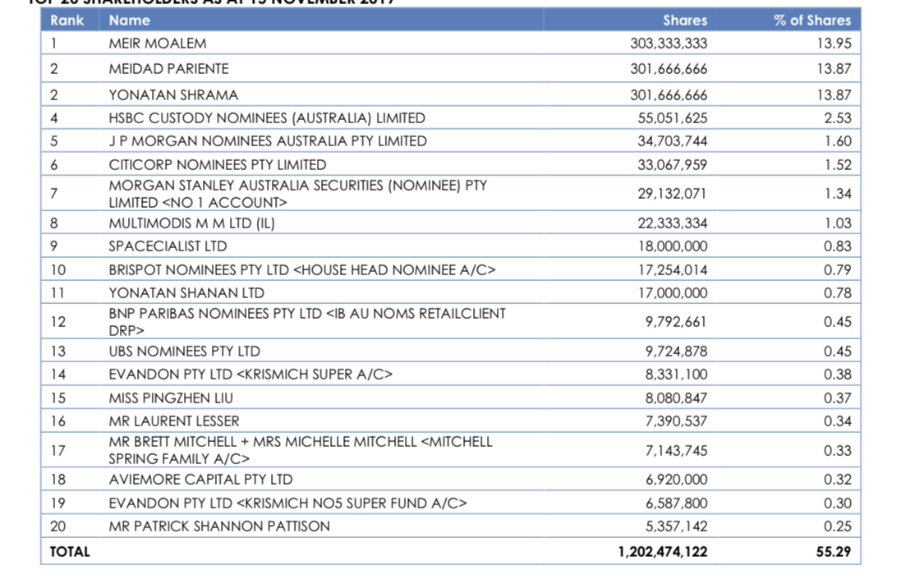Click the shares value 9,724,878
924x584 pixels.
click(x=676, y=352)
